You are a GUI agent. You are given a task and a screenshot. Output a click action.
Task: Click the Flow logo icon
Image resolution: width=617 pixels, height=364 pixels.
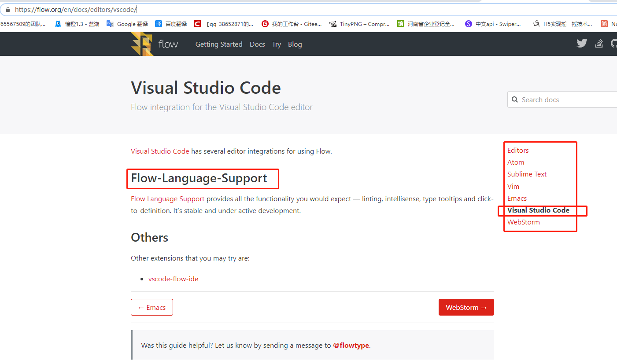tap(142, 44)
